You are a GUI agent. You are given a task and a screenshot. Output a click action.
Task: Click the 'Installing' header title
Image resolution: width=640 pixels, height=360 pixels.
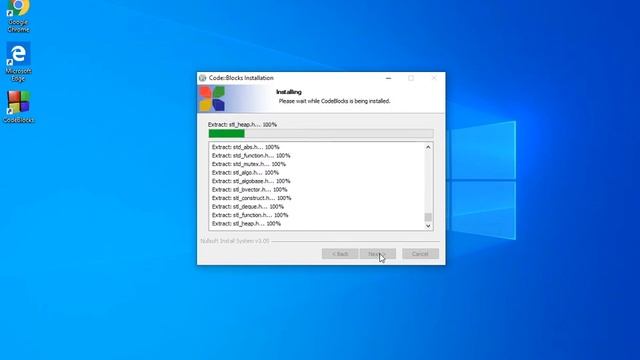tap(289, 92)
